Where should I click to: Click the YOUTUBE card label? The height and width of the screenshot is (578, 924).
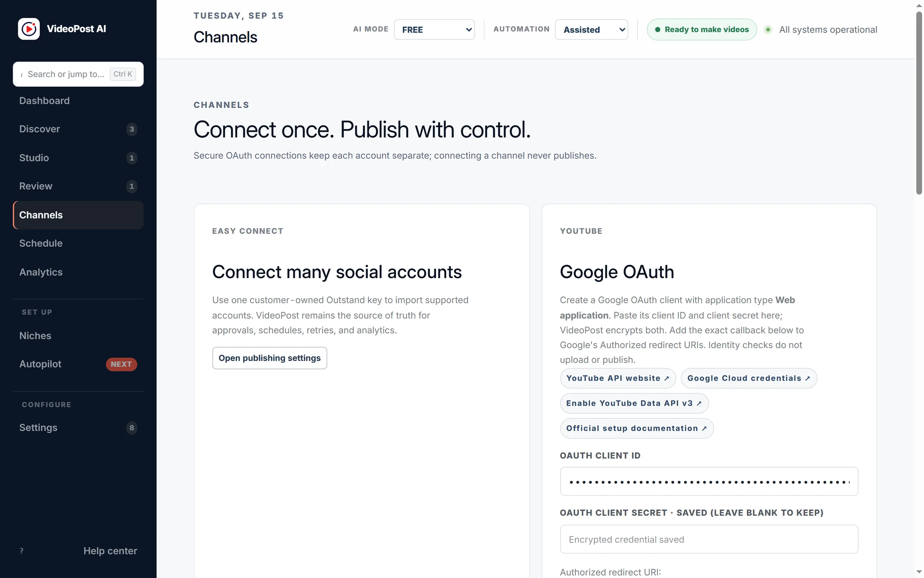[581, 231]
